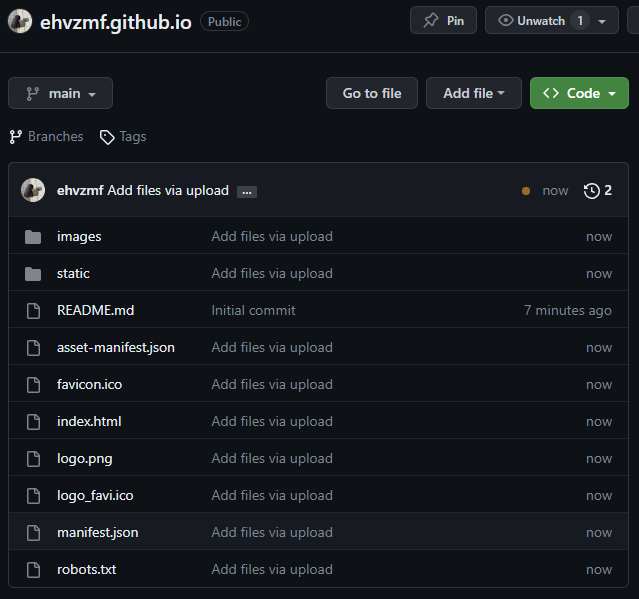Screen dimensions: 639x599
Task: Open the robots.txt file
Action: click(x=86, y=569)
